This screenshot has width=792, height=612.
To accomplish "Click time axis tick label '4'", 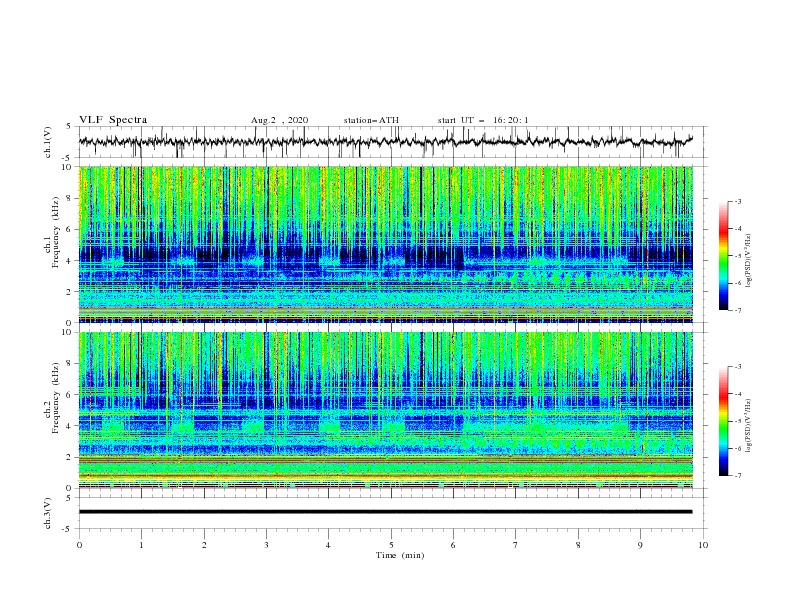I will tap(328, 545).
